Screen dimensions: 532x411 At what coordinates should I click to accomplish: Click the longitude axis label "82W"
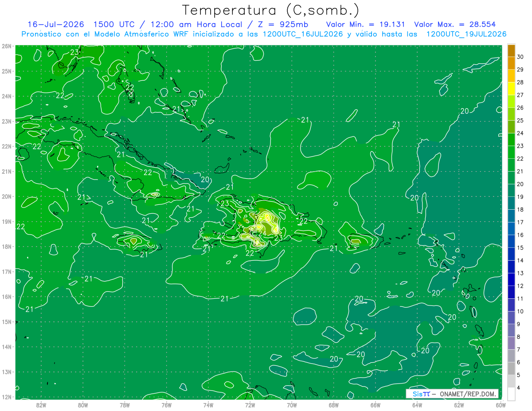click(x=41, y=405)
